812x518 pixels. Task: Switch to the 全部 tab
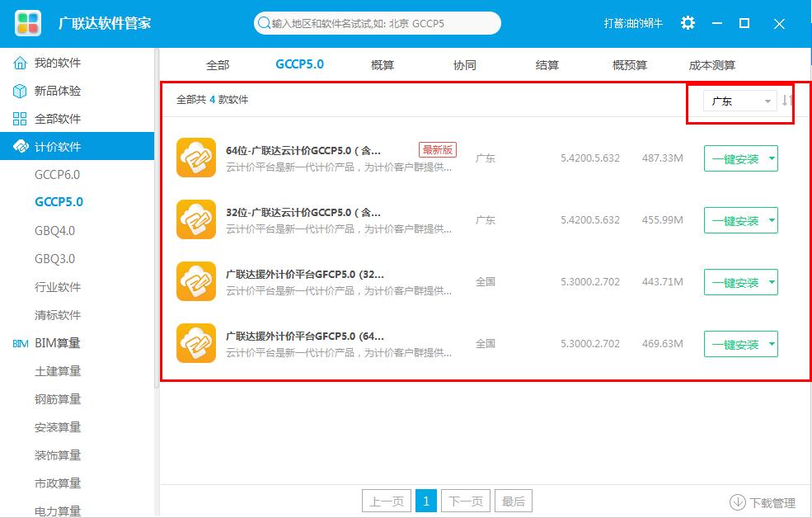coord(218,65)
